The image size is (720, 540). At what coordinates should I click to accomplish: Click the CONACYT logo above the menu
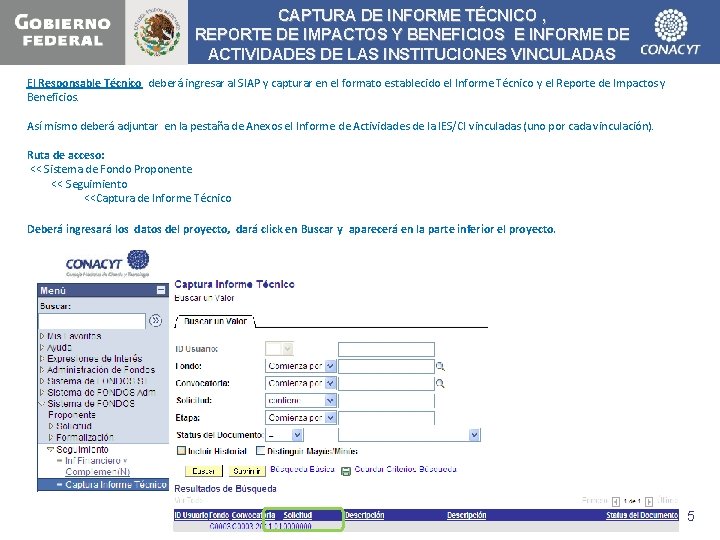pyautogui.click(x=107, y=263)
